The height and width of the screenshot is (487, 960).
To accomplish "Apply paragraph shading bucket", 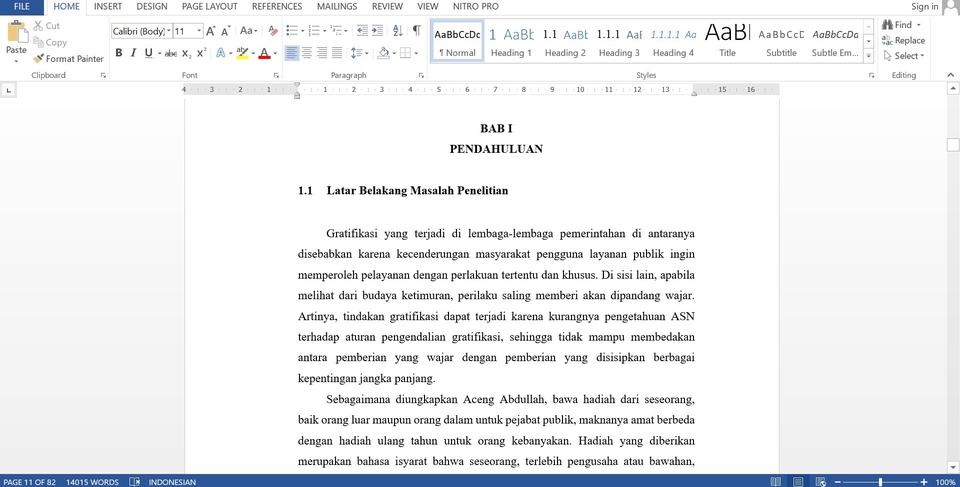I will click(x=383, y=53).
